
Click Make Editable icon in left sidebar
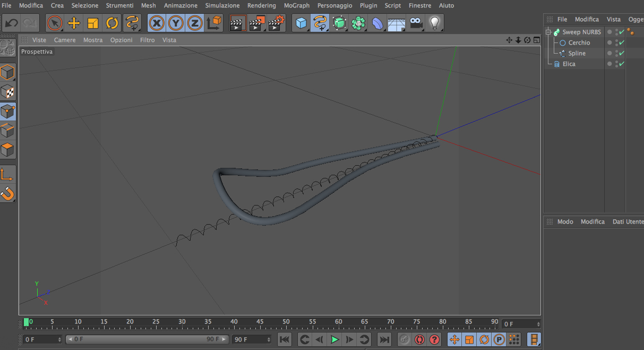pos(7,48)
